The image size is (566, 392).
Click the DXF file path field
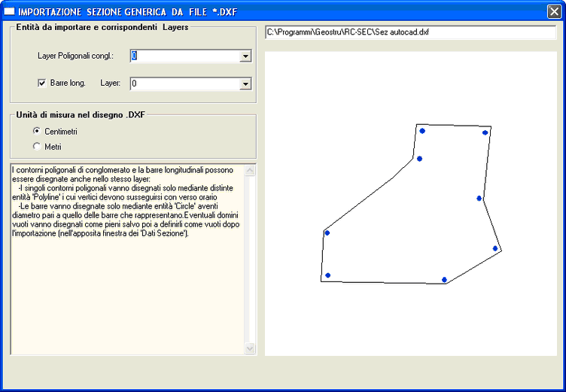(410, 32)
